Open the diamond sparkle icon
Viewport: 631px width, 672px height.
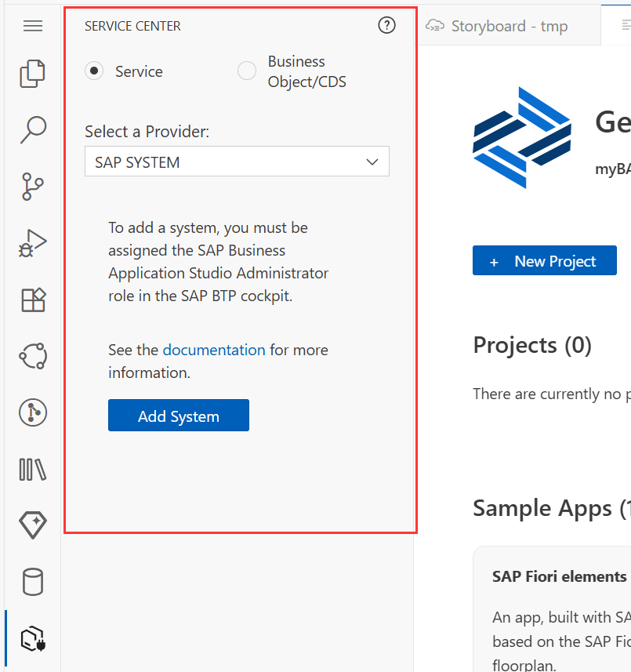33,525
